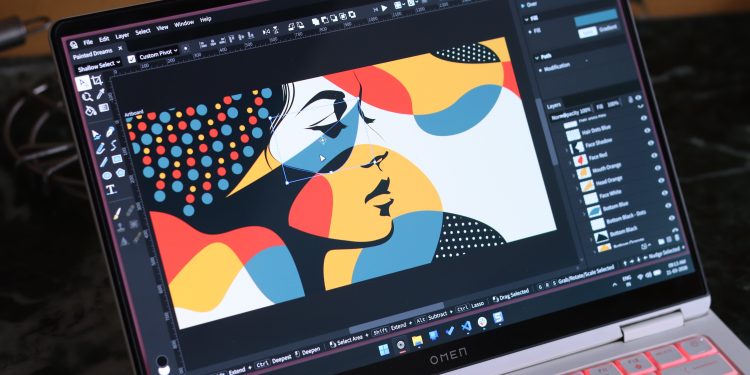Choose the Gradient fill button
Image resolution: width=750 pixels, height=375 pixels.
608,28
